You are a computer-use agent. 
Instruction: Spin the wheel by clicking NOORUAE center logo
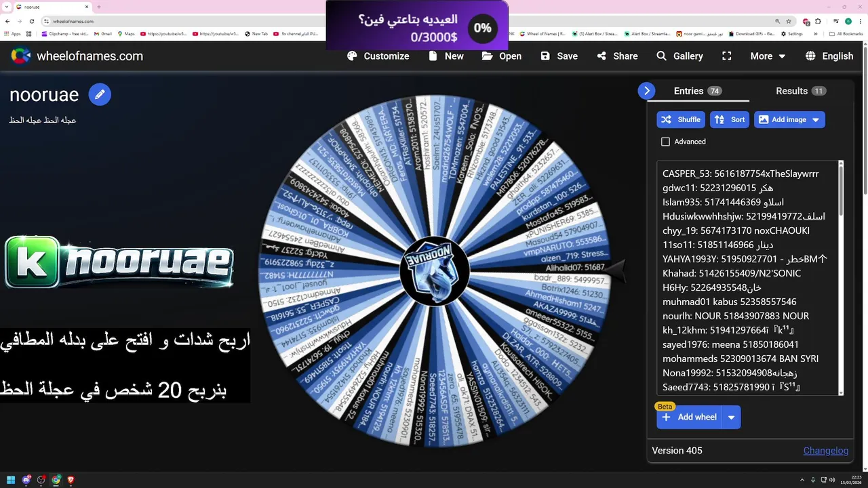click(x=434, y=270)
